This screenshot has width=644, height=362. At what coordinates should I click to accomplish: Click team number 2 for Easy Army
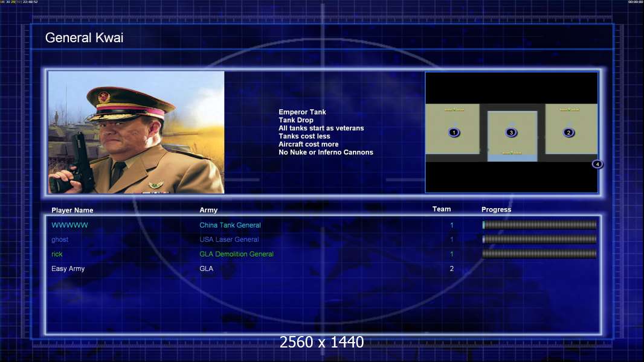[x=452, y=268]
